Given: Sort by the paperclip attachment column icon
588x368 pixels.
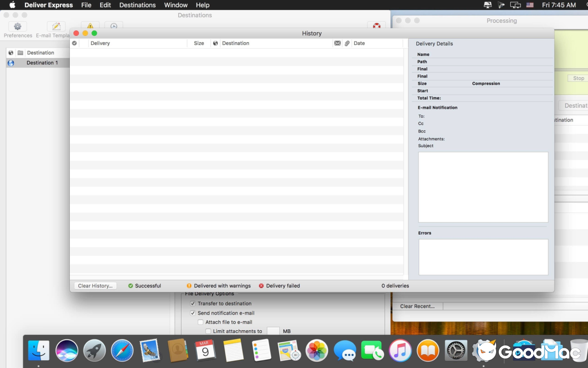Looking at the screenshot, I should [x=347, y=43].
